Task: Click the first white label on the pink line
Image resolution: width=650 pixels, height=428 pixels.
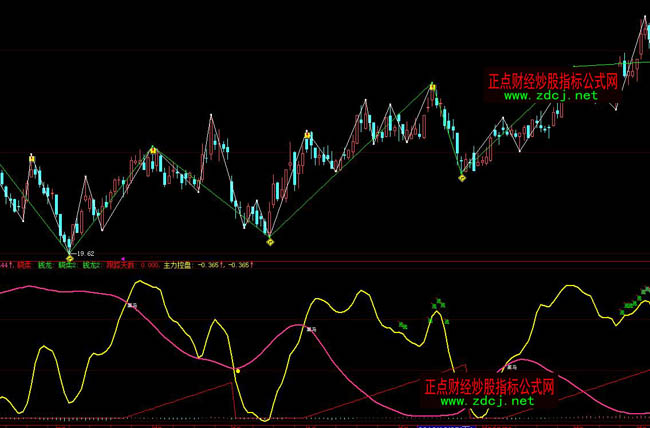Action: click(132, 303)
